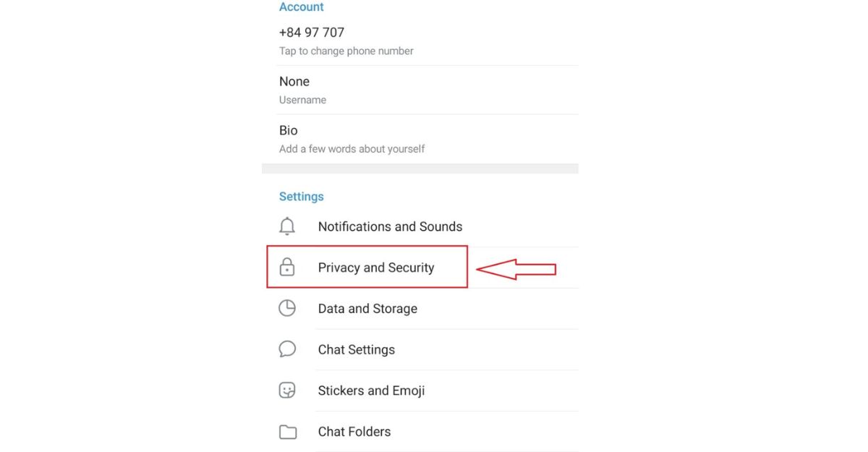Select the Notifications and Sounds bell icon
Image resolution: width=868 pixels, height=452 pixels.
287,226
